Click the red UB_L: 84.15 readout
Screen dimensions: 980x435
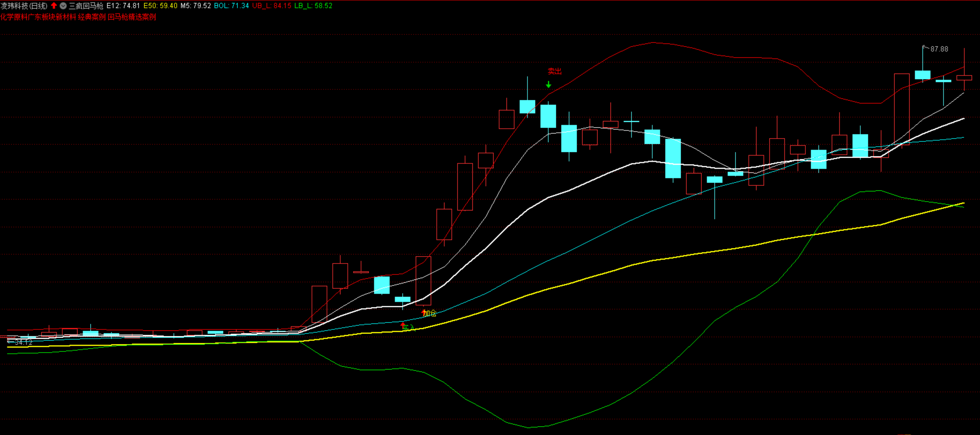(272, 6)
